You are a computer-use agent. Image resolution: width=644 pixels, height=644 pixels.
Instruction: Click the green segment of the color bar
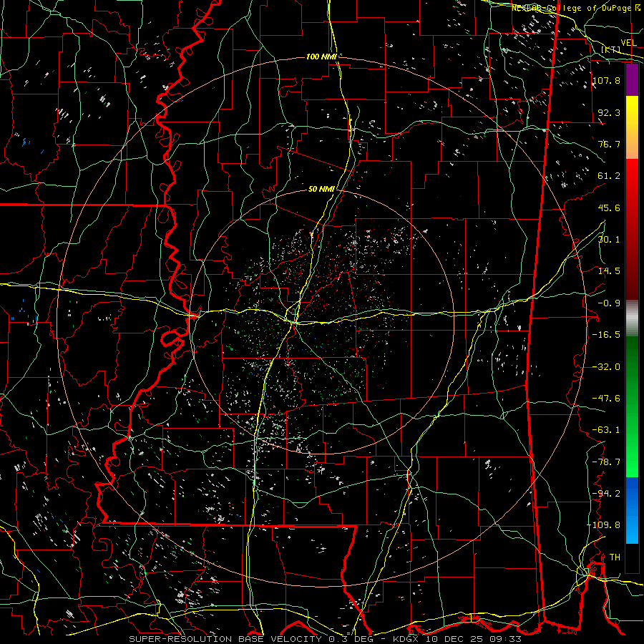point(632,406)
